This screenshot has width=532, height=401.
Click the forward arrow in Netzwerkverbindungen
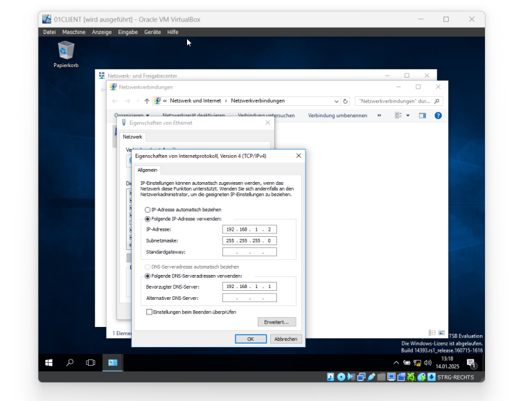[127, 101]
